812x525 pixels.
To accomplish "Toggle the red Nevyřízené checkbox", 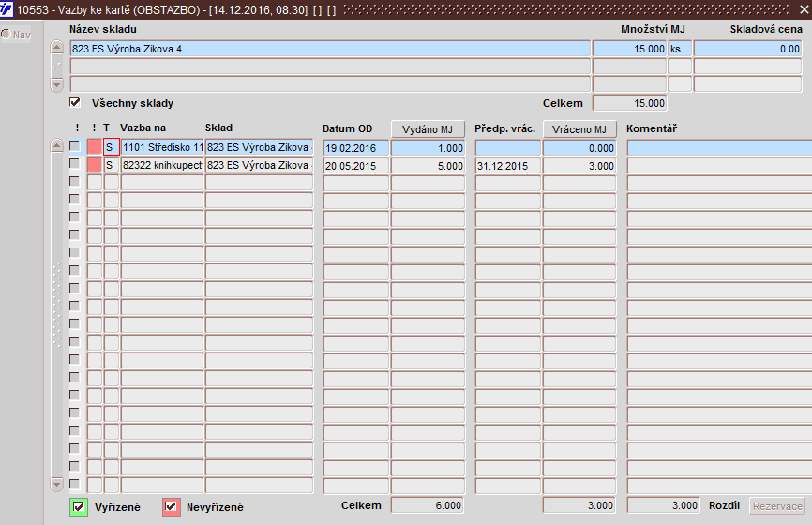I will 171,507.
